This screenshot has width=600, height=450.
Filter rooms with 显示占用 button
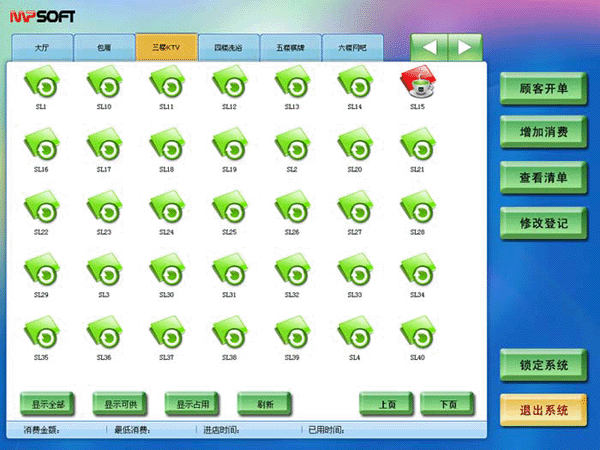[193, 404]
